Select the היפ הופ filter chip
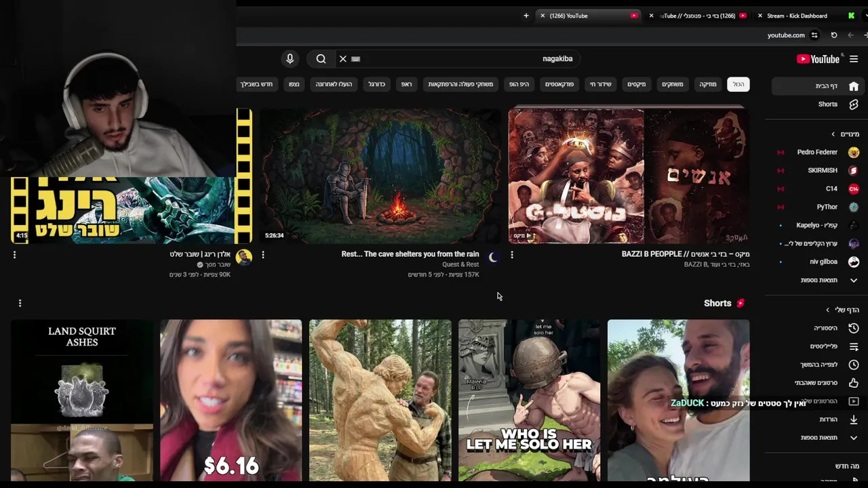Screen dimensions: 868x488 pyautogui.click(x=519, y=84)
